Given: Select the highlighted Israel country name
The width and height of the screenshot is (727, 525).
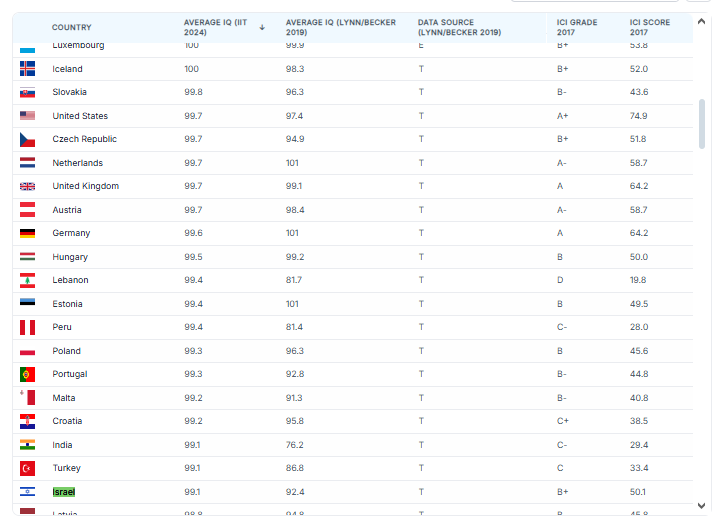Looking at the screenshot, I should point(64,492).
